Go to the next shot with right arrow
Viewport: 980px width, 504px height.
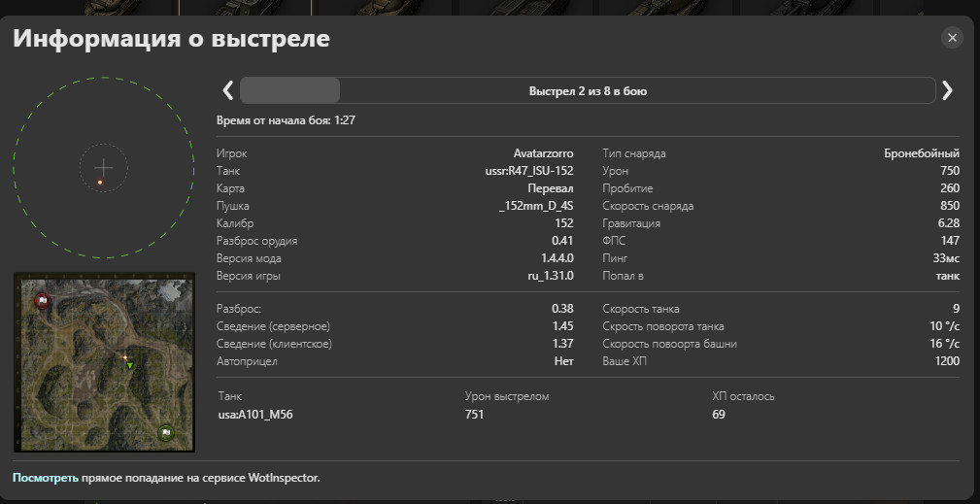pos(947,90)
